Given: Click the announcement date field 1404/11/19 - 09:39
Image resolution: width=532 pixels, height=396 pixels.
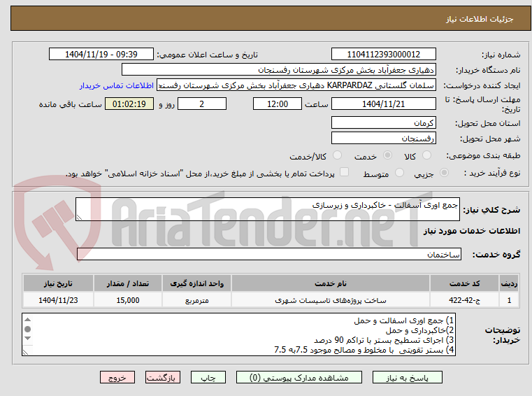Looking at the screenshot, I should (x=101, y=55).
